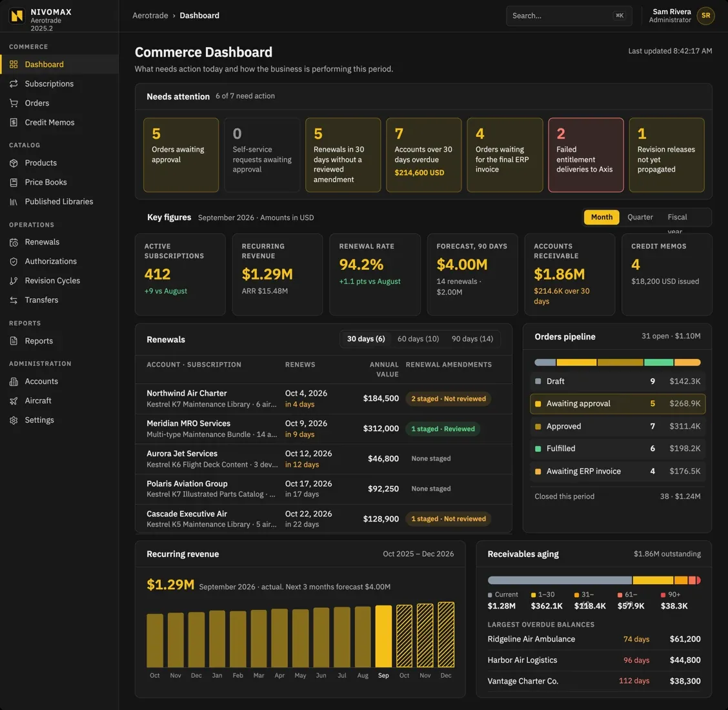
Task: Open Revision releases not yet propagated card
Action: (666, 155)
